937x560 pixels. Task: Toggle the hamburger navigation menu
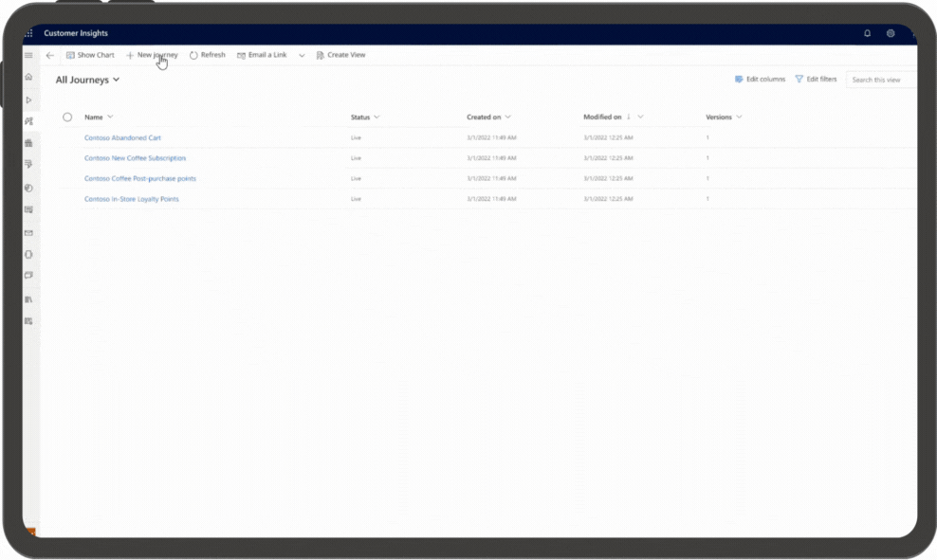(x=28, y=55)
